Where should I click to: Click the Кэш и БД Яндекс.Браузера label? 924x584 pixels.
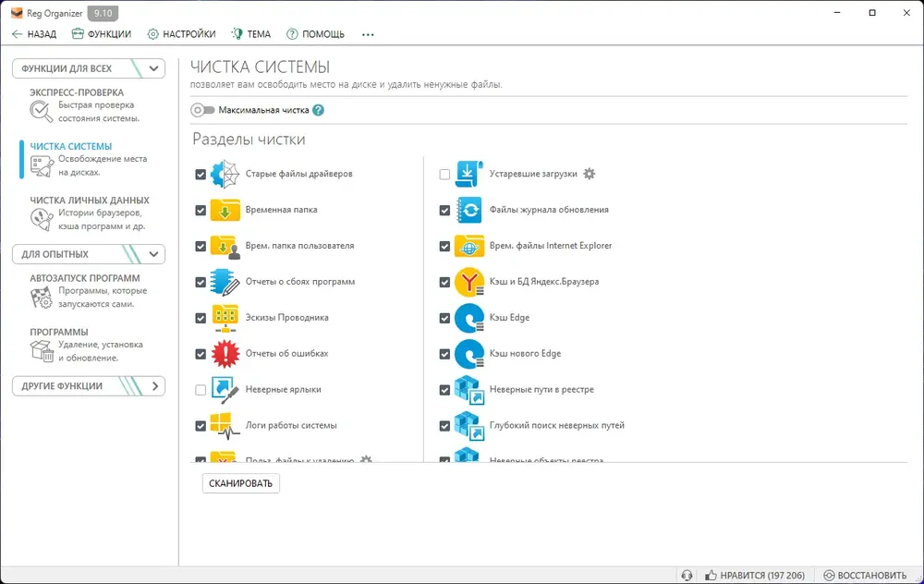tap(544, 282)
